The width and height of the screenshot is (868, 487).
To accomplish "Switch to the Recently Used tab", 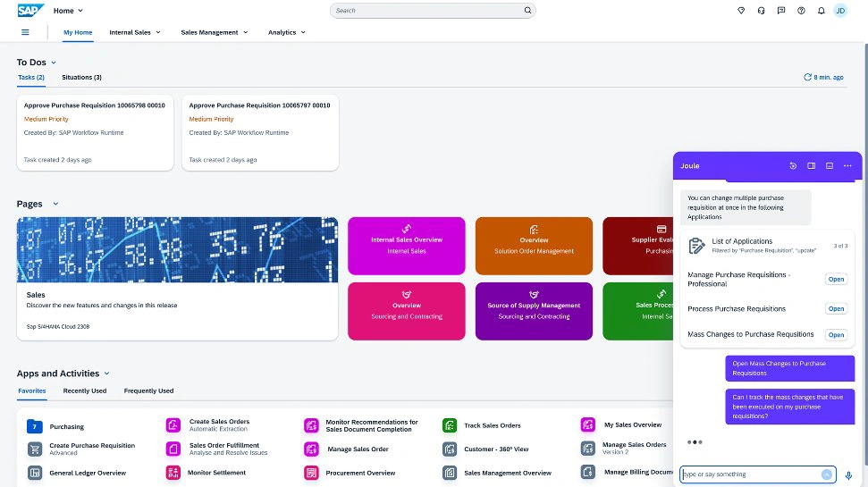I will [85, 390].
